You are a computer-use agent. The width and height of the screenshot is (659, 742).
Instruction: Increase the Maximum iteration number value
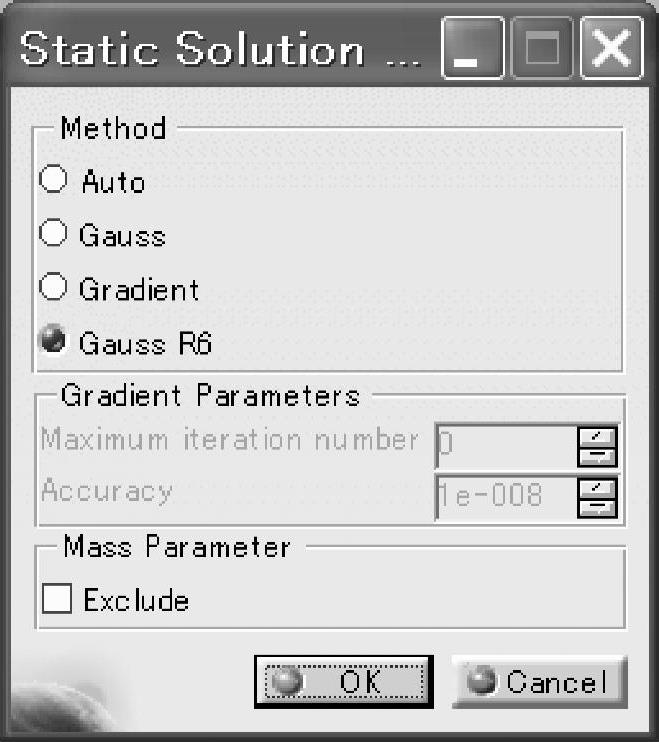[598, 435]
